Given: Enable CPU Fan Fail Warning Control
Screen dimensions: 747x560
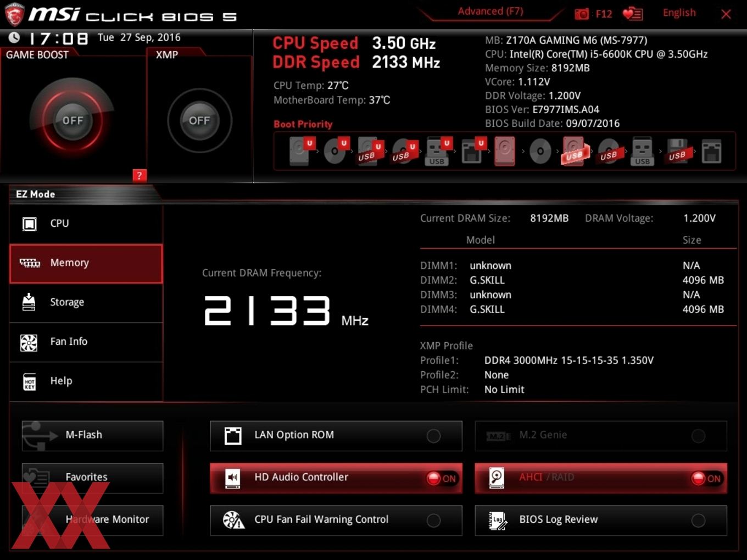Looking at the screenshot, I should [x=433, y=520].
